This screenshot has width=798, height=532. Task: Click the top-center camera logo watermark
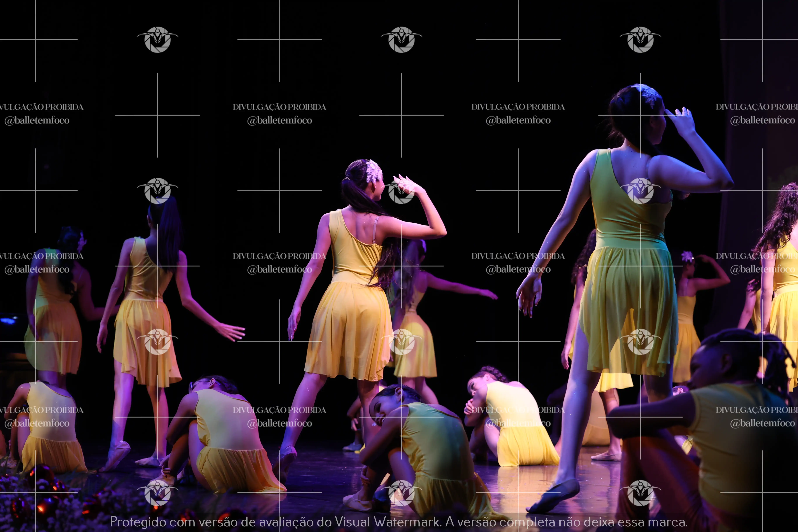tap(401, 40)
